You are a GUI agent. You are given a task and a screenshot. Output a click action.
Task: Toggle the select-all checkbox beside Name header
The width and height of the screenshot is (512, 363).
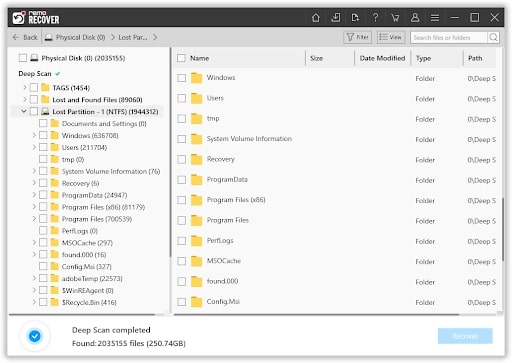pos(181,58)
